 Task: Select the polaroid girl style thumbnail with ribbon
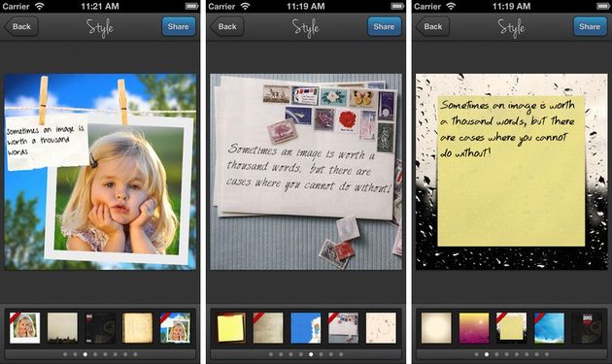[24, 328]
